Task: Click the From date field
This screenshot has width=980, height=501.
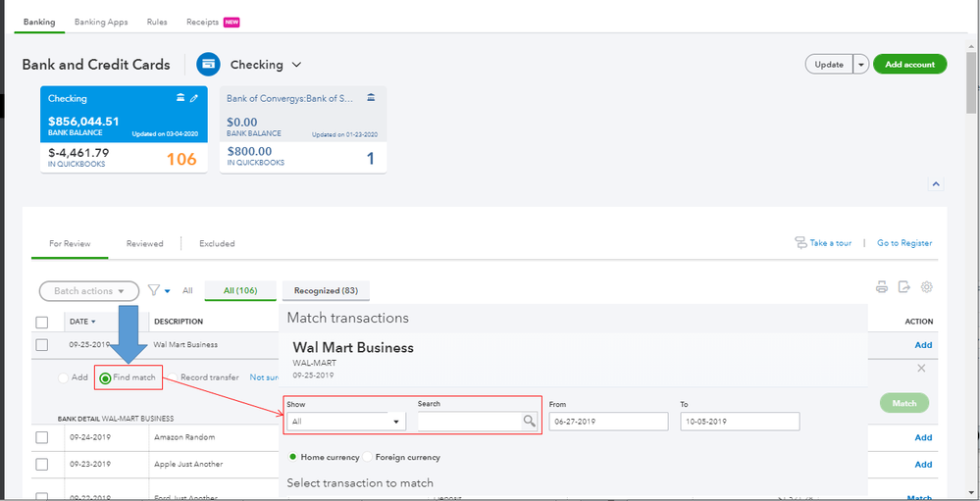Action: [606, 421]
